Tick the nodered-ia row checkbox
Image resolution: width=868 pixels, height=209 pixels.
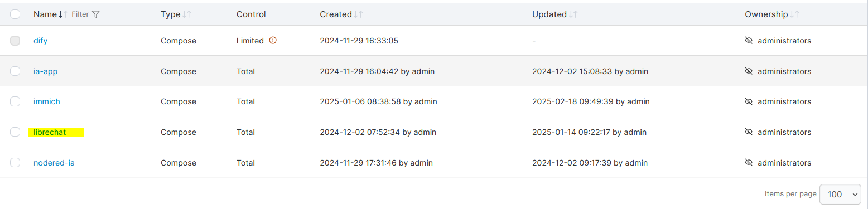(x=15, y=163)
